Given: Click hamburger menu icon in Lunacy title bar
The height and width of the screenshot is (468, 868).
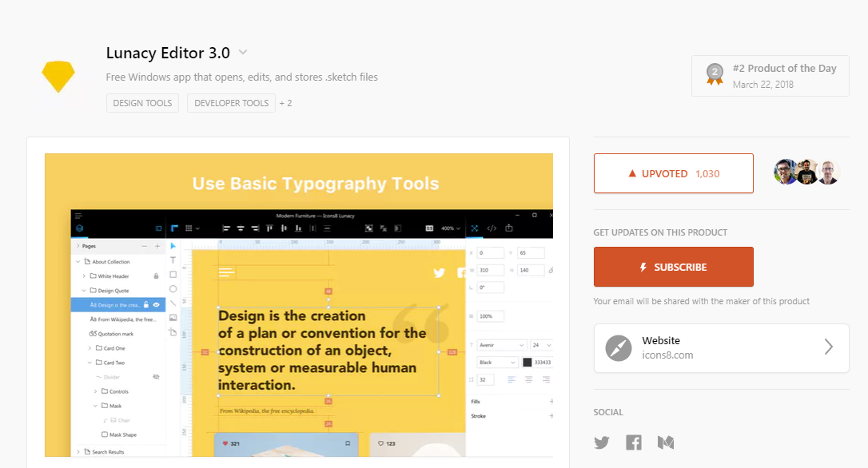Looking at the screenshot, I should pyautogui.click(x=78, y=216).
